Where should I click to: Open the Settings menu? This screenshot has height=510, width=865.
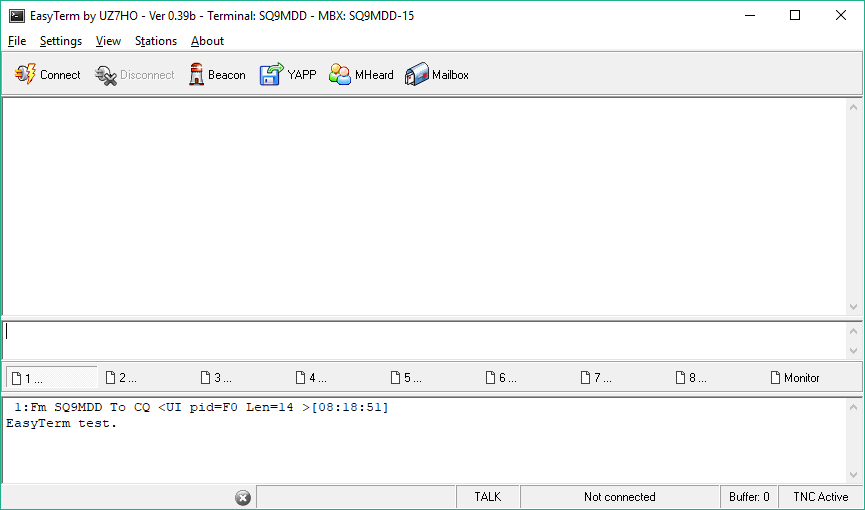(x=61, y=41)
